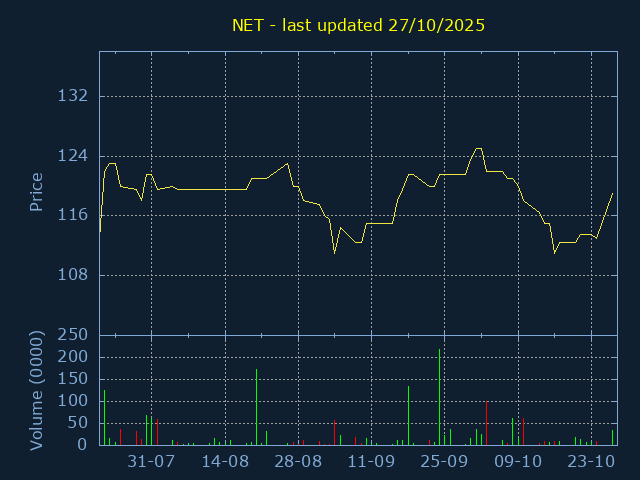Select the 09-10 date tick label
This screenshot has width=640, height=480.
518,462
